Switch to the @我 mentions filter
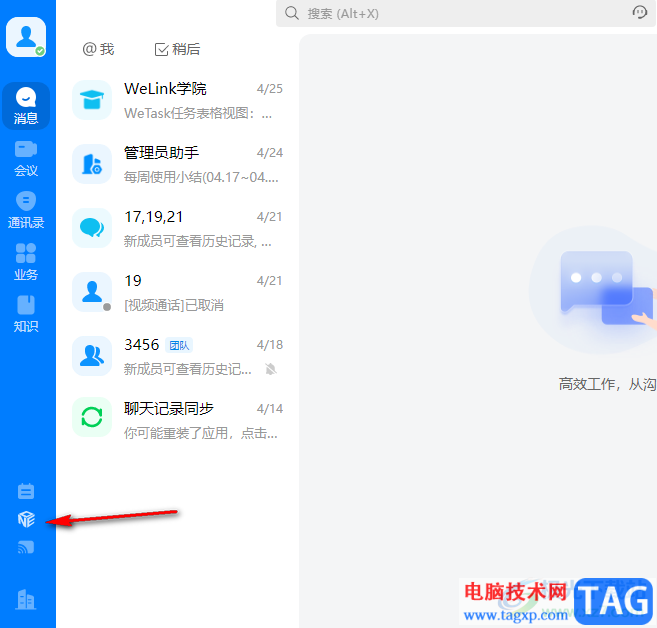 pyautogui.click(x=98, y=49)
